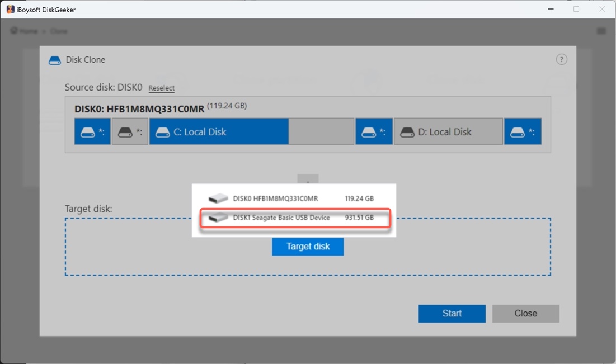Close the Disk Clone dialog
This screenshot has height=364, width=616.
pos(525,313)
